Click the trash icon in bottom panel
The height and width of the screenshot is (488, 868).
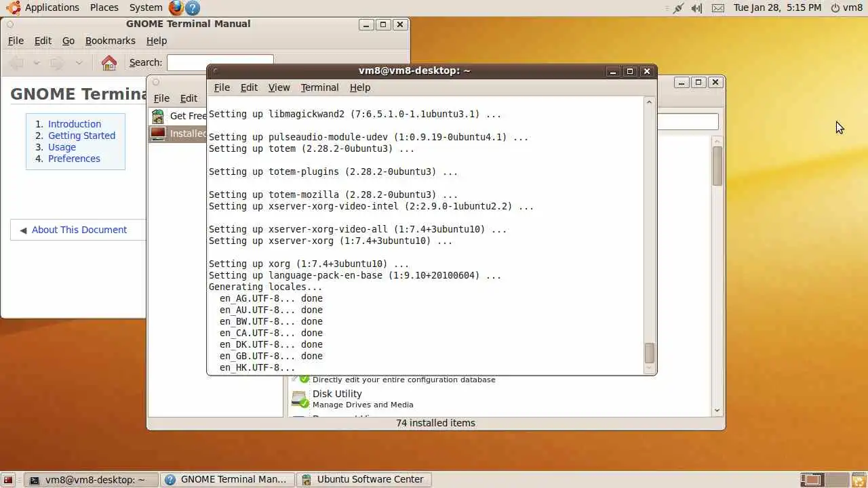859,480
